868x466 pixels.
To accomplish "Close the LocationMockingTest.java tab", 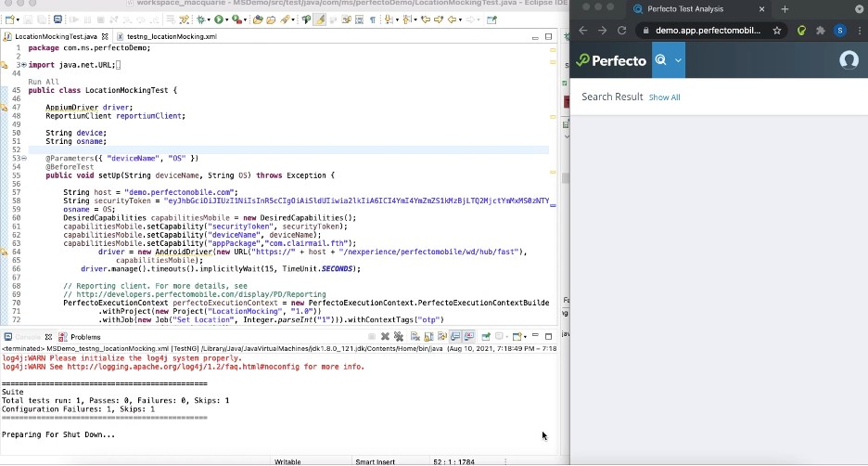I will pos(105,36).
